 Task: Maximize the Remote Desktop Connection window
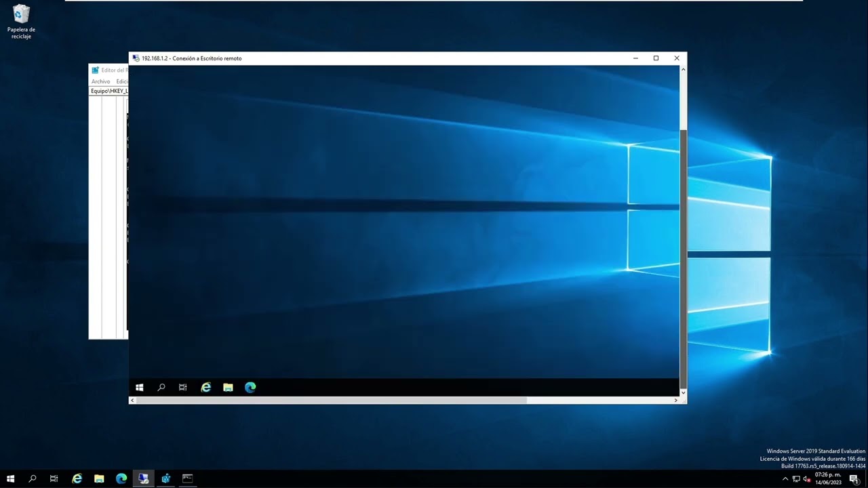(656, 58)
